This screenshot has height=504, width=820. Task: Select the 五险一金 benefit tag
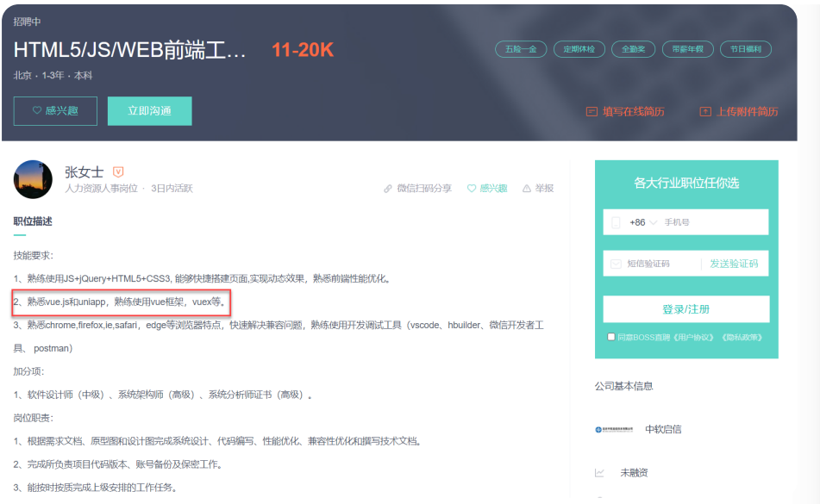coord(519,49)
